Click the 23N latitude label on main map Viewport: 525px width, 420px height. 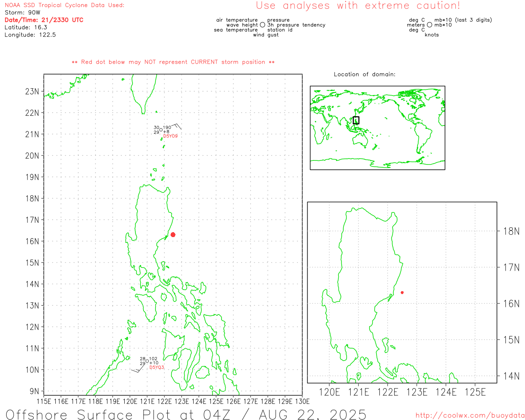click(32, 91)
